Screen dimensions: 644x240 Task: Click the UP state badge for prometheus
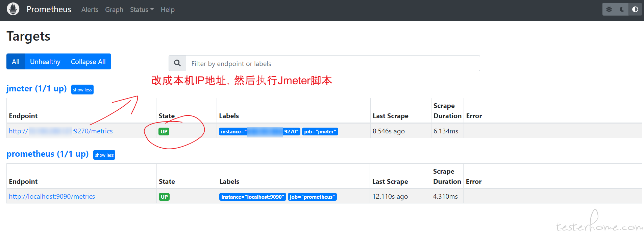click(x=164, y=197)
